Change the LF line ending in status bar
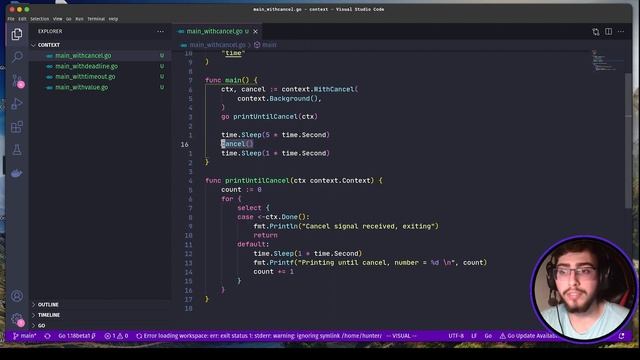Viewport: 640px width, 360px height. pyautogui.click(x=474, y=336)
